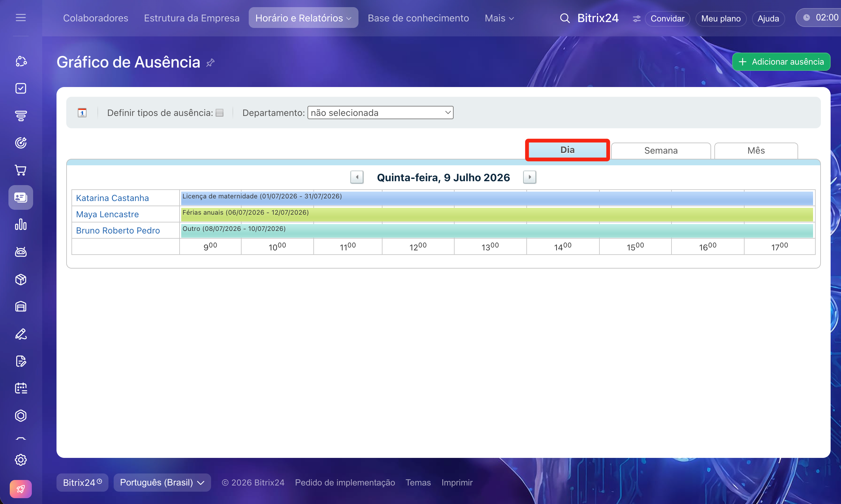Click the 9:00 hour column label

(210, 246)
